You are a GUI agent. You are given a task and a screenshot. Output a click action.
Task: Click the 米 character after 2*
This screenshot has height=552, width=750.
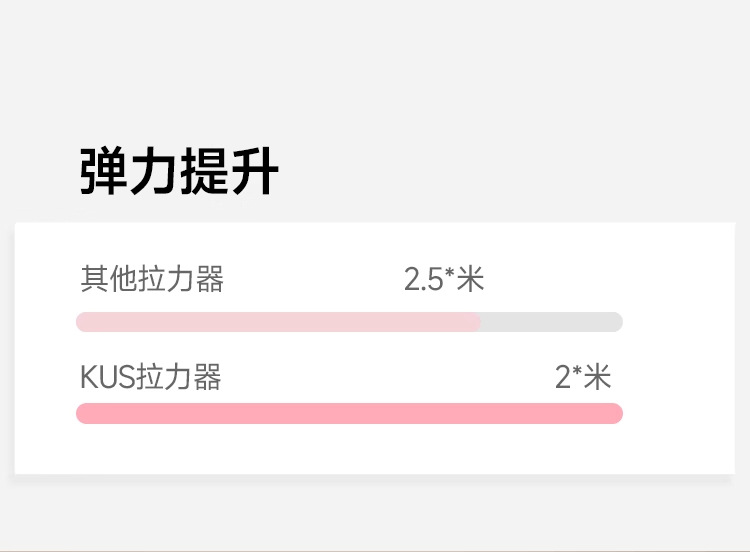[597, 377]
